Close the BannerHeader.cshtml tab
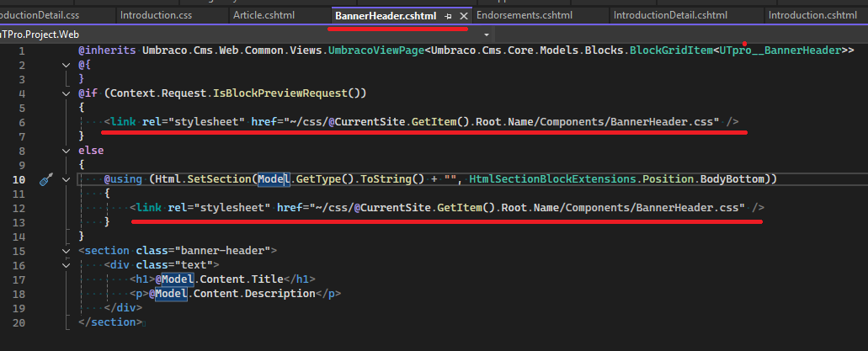This screenshot has height=351, width=868. pos(464,17)
